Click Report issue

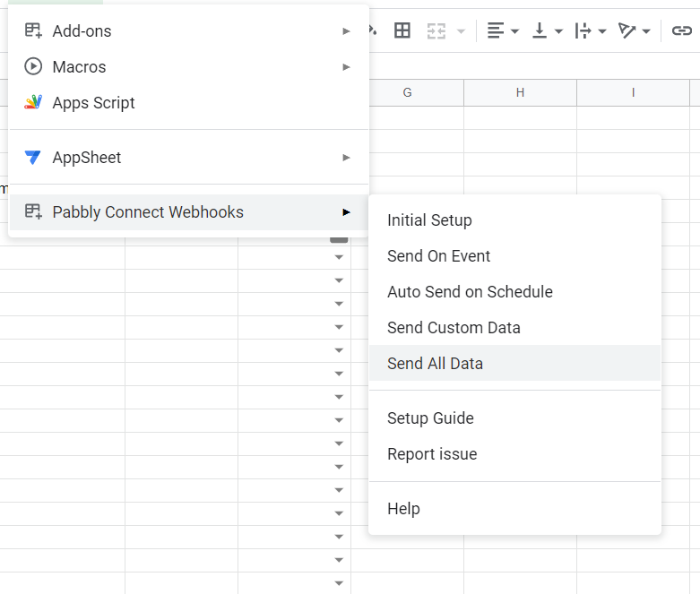pyautogui.click(x=514, y=454)
